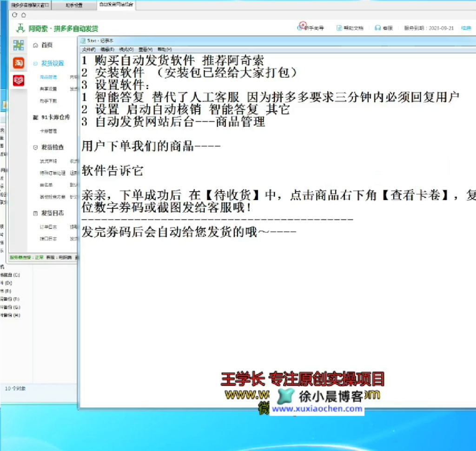
Task: Open 新手向导 guide link
Action: 313,28
